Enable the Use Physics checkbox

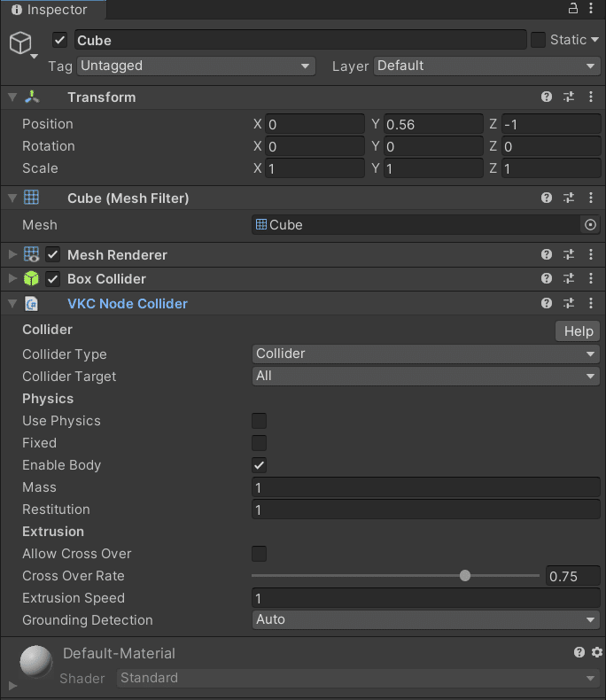259,421
